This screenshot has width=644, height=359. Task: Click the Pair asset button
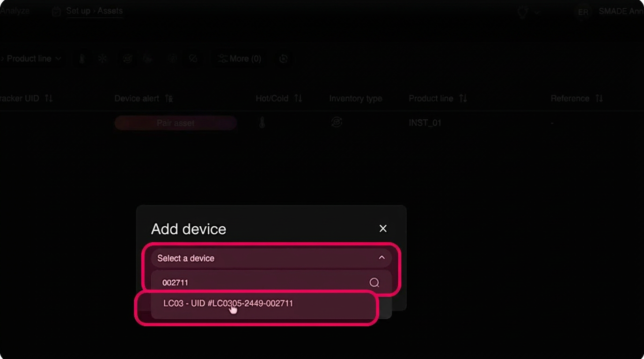coord(176,123)
